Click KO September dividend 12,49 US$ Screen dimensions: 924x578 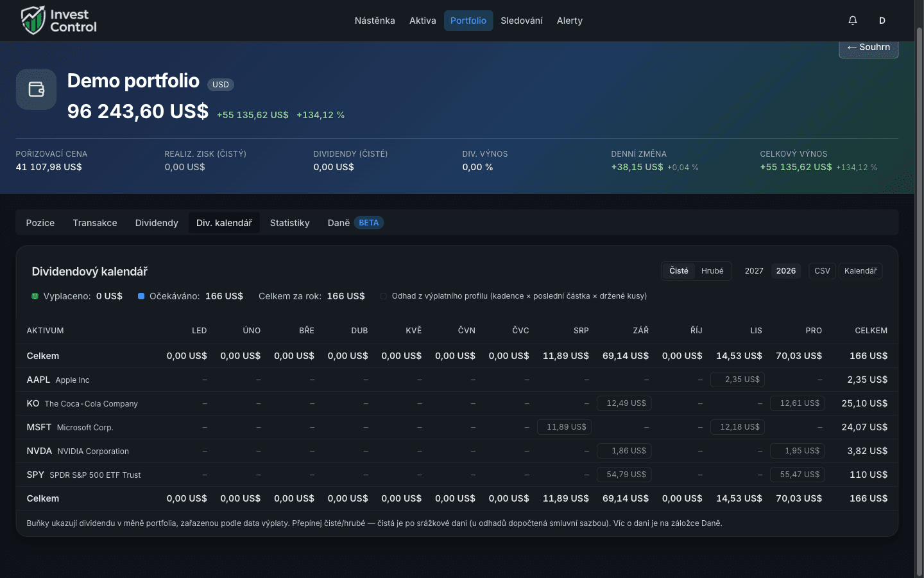[x=624, y=403]
